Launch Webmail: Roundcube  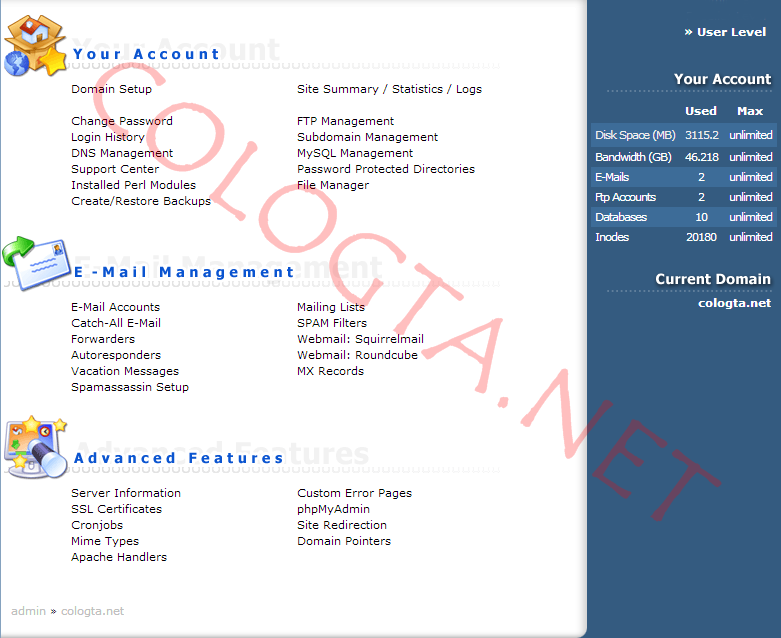tap(357, 355)
